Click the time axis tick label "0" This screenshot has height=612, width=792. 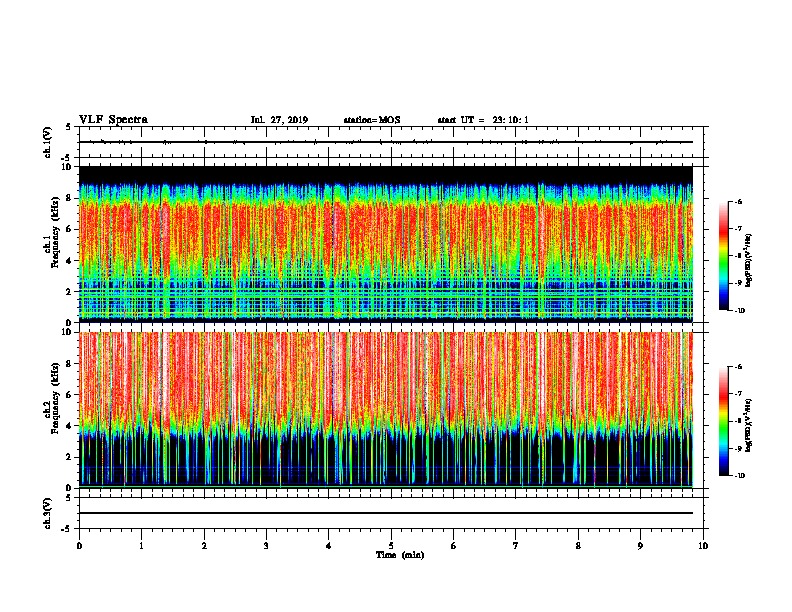tap(79, 545)
